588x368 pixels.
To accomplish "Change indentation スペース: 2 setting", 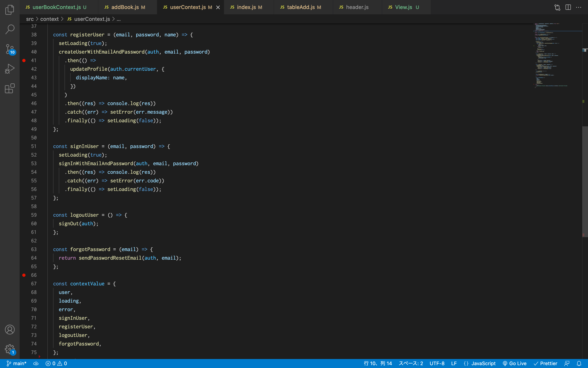I will point(411,363).
